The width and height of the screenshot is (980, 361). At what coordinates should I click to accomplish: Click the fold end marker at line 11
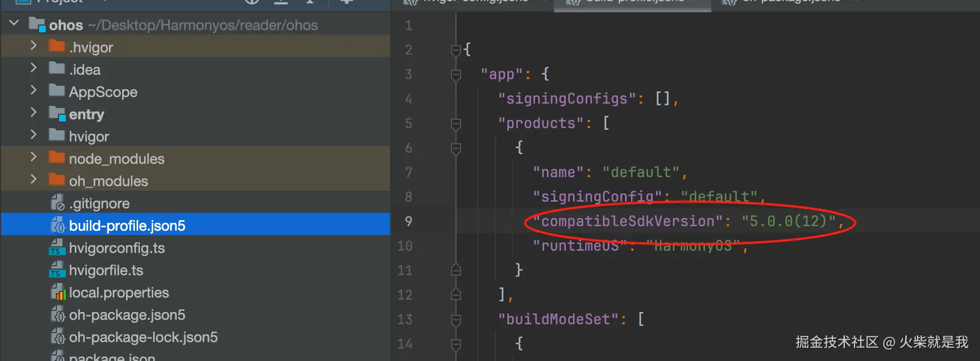[x=455, y=270]
